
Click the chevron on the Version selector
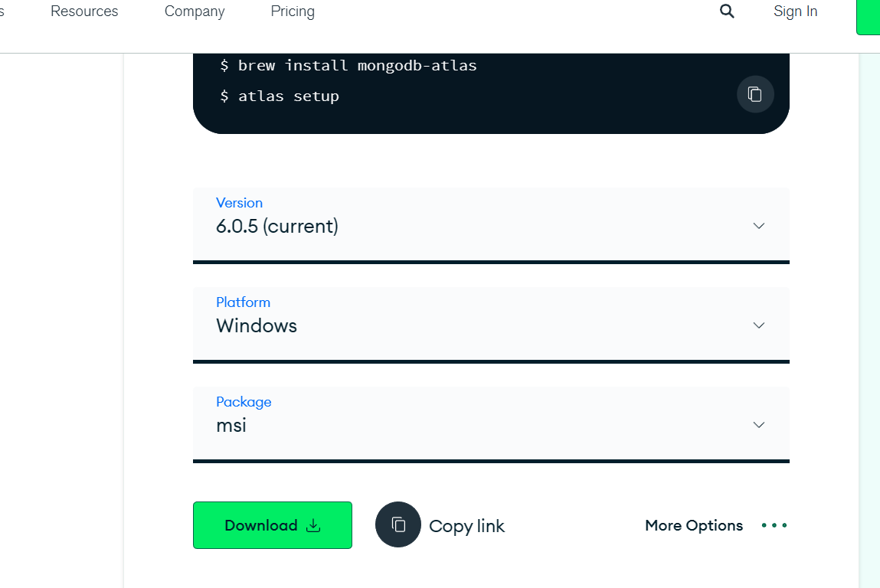(x=758, y=225)
